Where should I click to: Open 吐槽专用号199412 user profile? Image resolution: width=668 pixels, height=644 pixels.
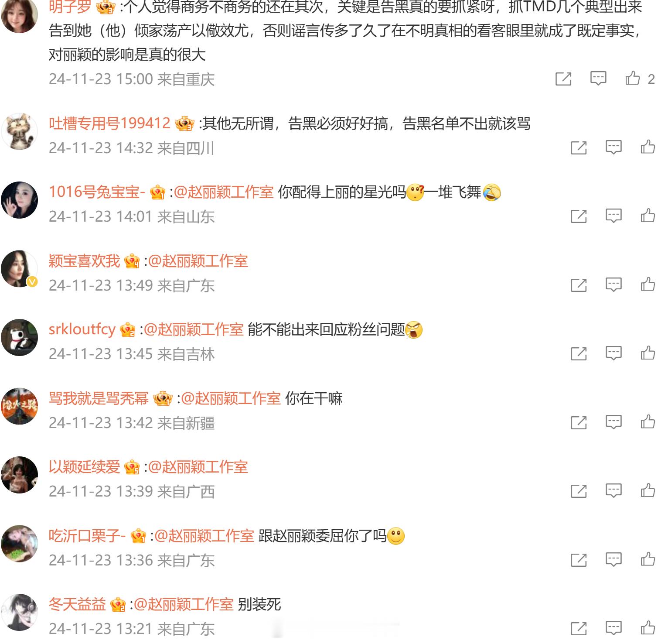point(109,123)
